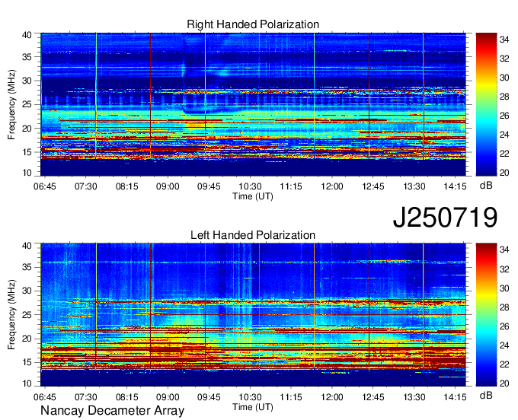Click the dB unit label beside right-handed plot

(486, 186)
